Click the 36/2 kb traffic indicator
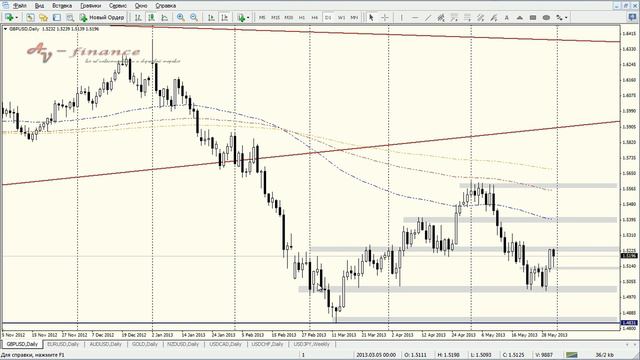Screen dimensions: 640x360 click(604, 355)
